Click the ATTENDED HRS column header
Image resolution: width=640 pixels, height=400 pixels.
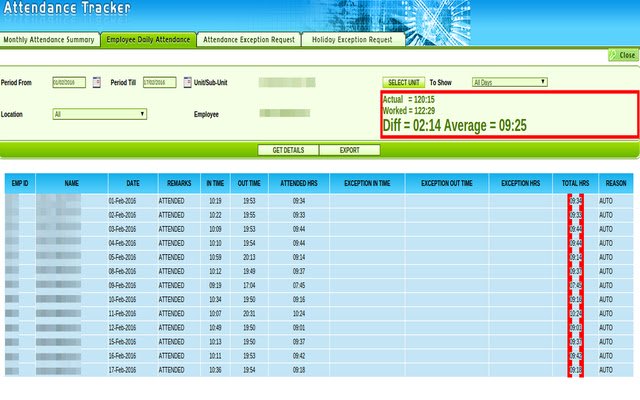(x=299, y=183)
